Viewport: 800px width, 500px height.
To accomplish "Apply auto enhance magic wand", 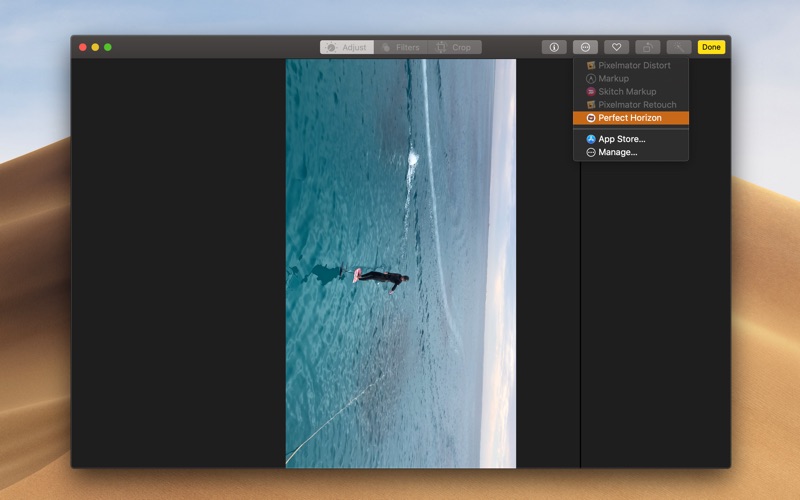I will (x=679, y=47).
